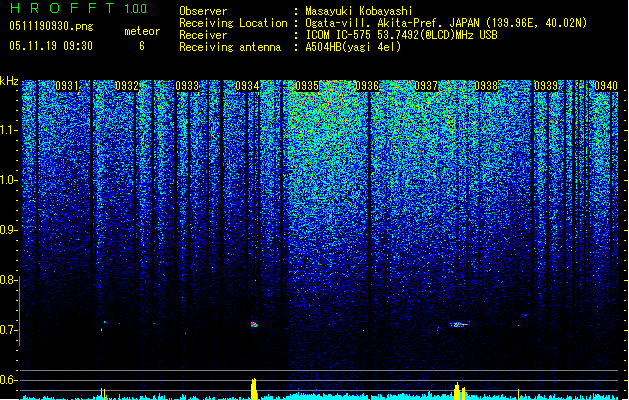
Task: Click the tall yellow power bar below 0934
Action: pyautogui.click(x=254, y=388)
